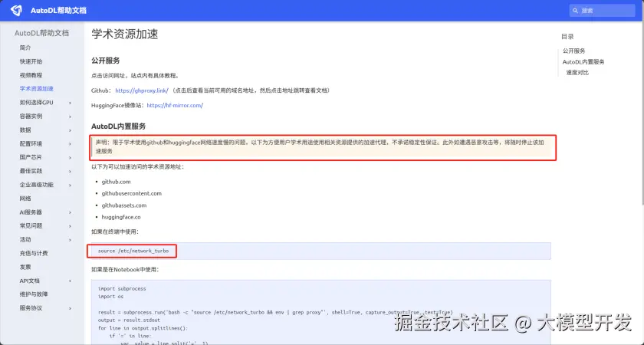Expand the 最佳实践 chevron
This screenshot has height=345, width=644.
[70, 171]
